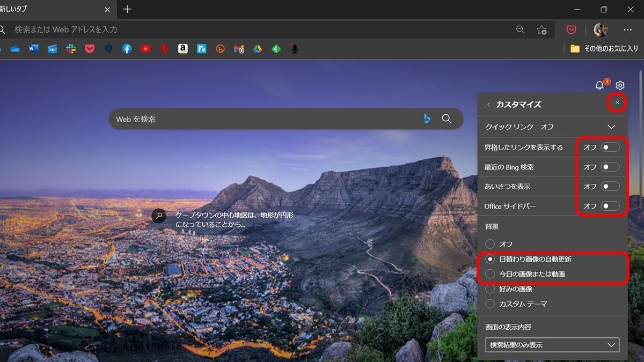This screenshot has height=362, width=644.
Task: Add this page to favorites star
Action: (x=542, y=30)
